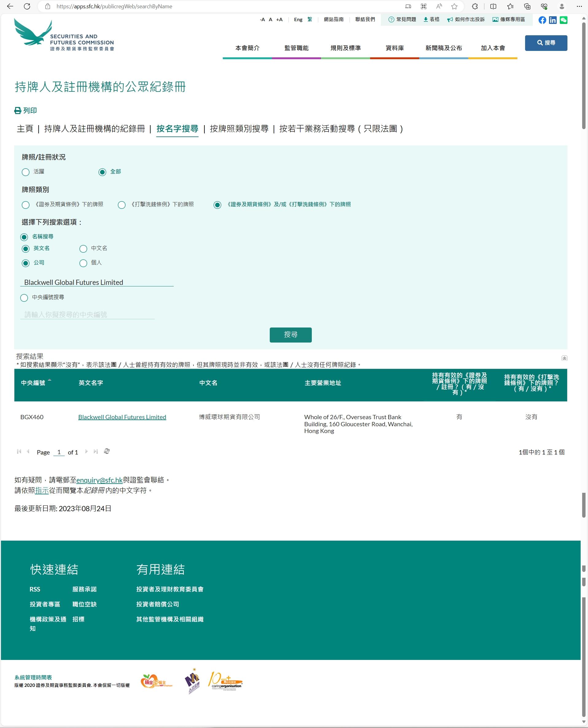Viewport: 588px width, 728px height.
Task: Open the 常見問題 FAQ link
Action: [402, 20]
